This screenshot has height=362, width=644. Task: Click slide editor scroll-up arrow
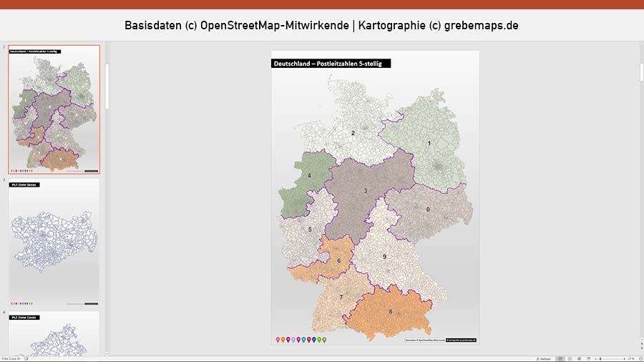point(642,43)
